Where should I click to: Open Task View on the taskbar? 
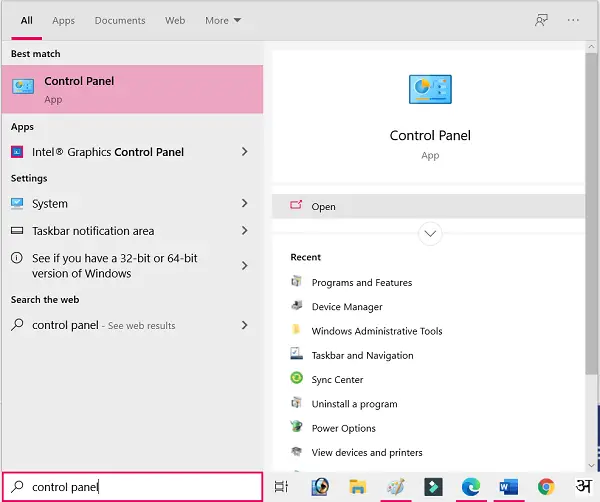pos(281,487)
